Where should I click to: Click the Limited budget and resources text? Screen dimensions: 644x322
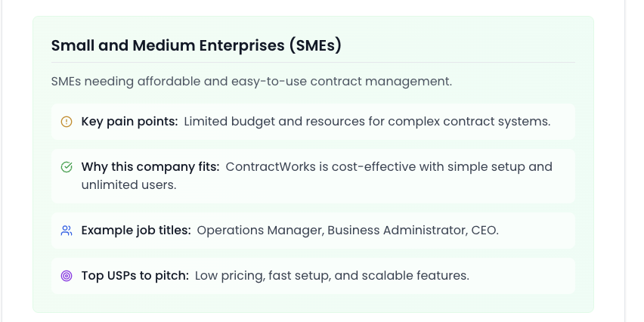(367, 122)
